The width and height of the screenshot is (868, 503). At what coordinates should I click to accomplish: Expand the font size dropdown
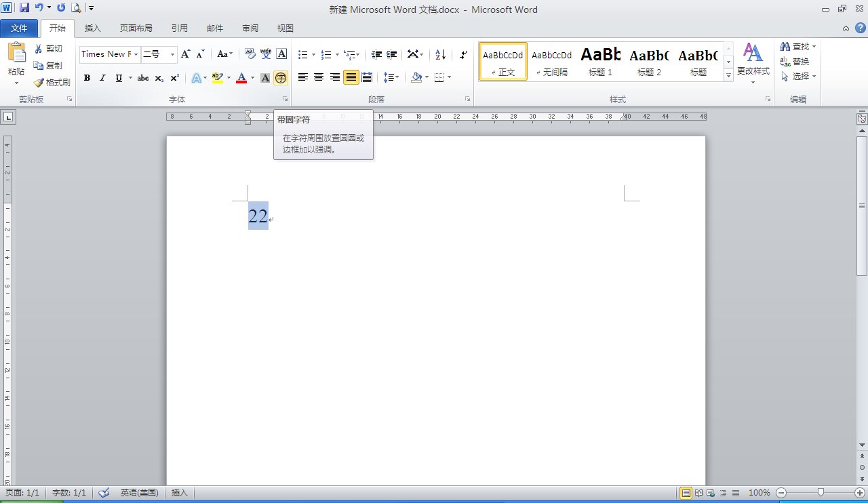coord(172,54)
